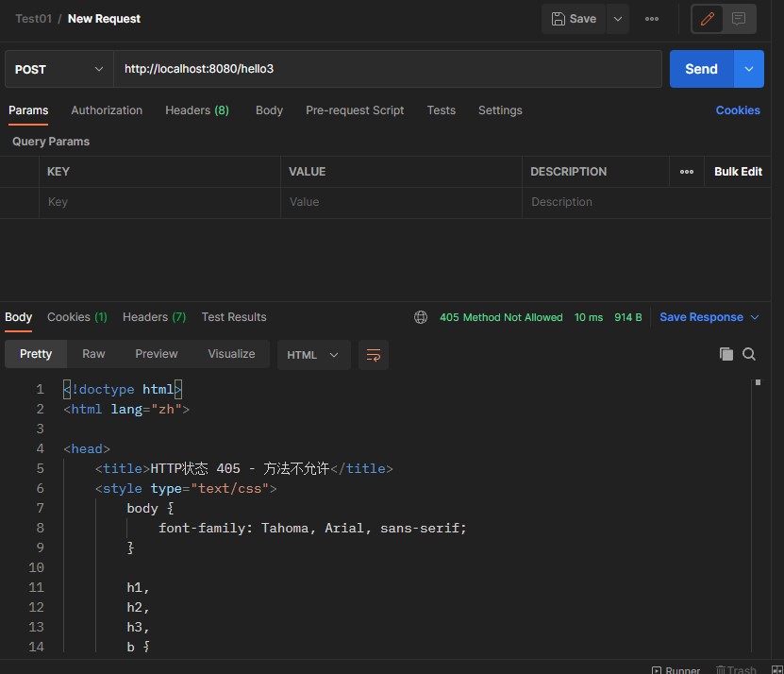Toggle word wrap in response body
This screenshot has height=674, width=784.
tap(374, 354)
